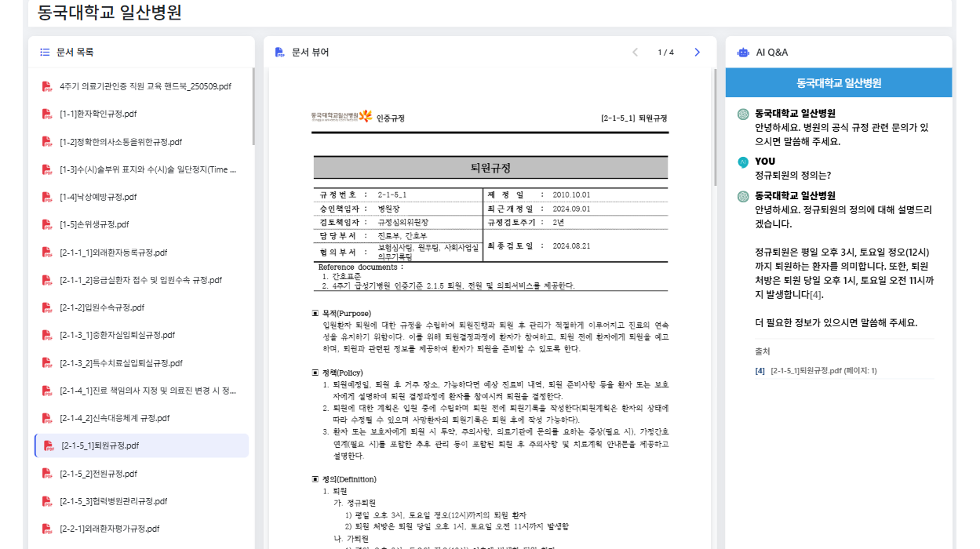Screen dimensions: 980x549
Task: Select the highlighted [2-1-5_1]퇴원규정.pdf item
Action: (x=142, y=445)
